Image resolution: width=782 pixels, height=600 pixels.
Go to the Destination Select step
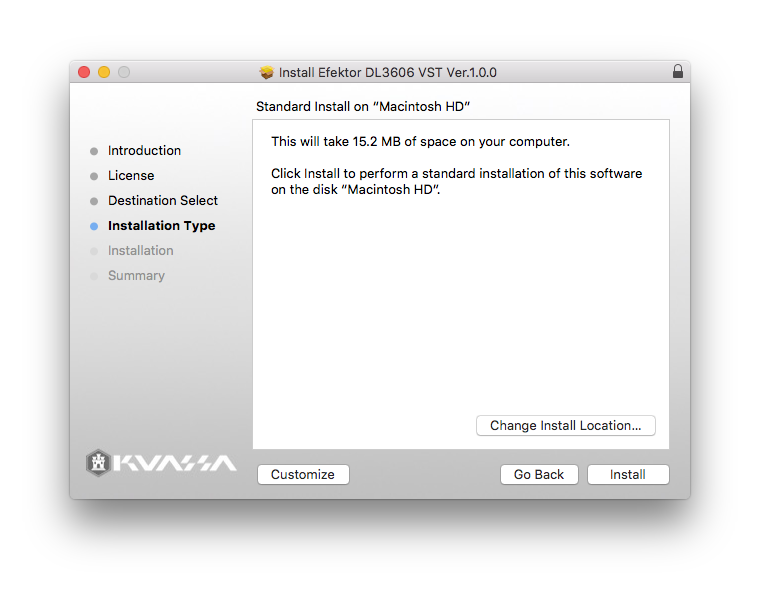tap(163, 201)
